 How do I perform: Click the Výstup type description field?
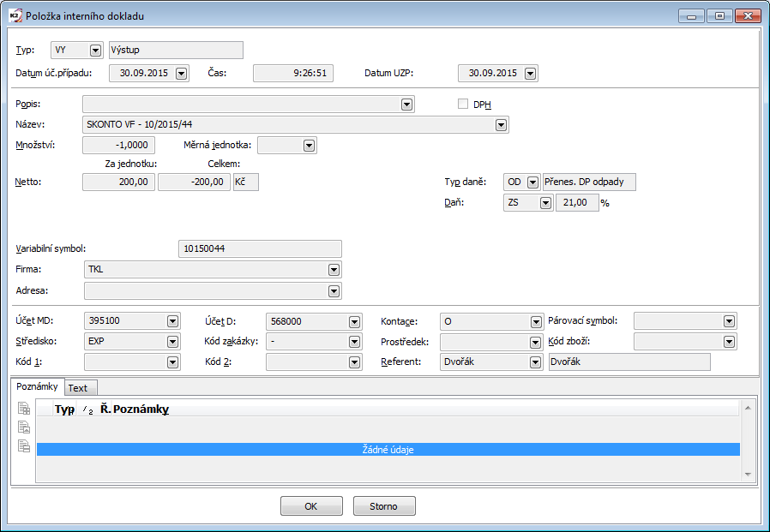pos(176,50)
